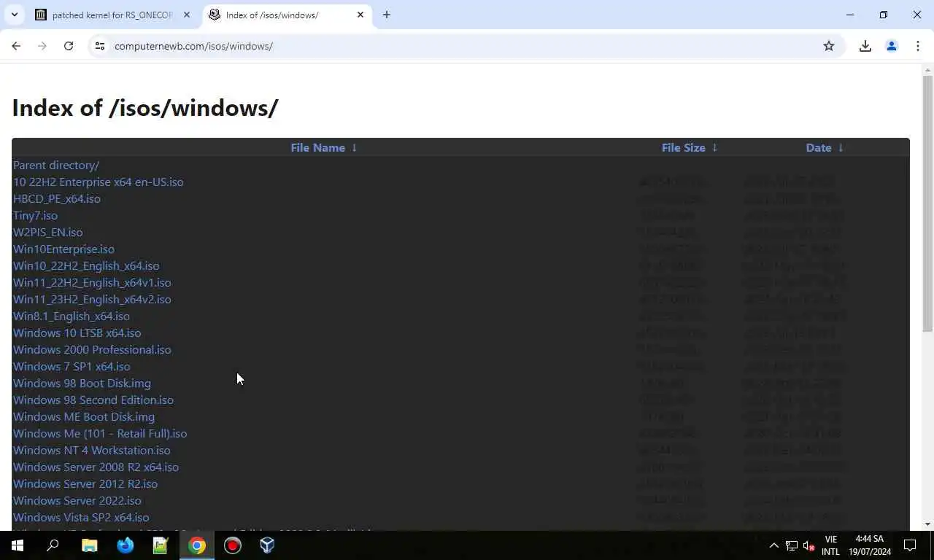Download Windows Me (101 - Retail Full).iso
Viewport: 934px width, 560px height.
pos(100,433)
